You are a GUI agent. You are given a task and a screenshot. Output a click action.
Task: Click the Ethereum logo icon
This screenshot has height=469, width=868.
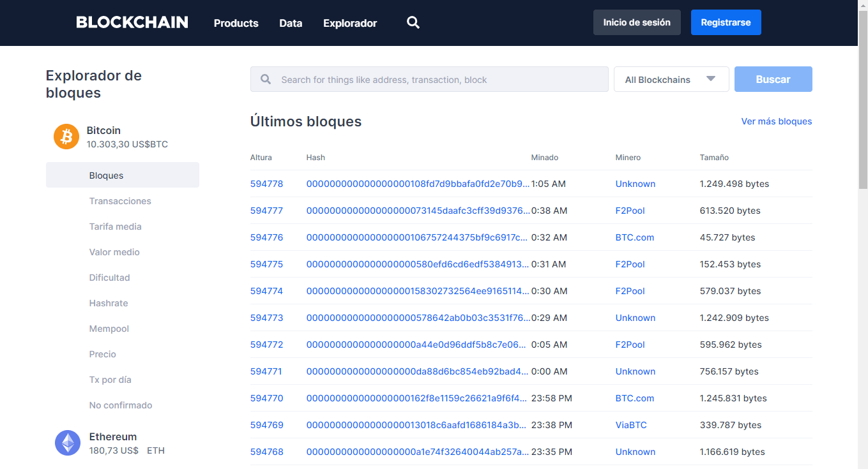(68, 443)
